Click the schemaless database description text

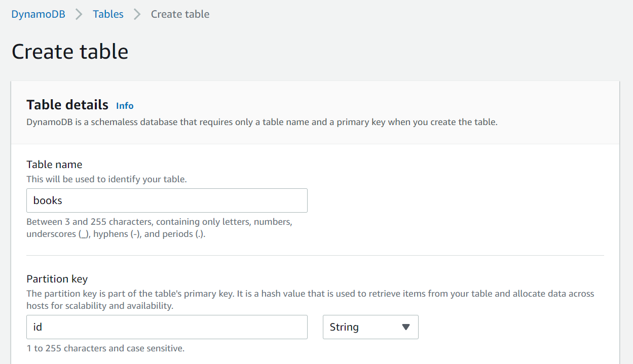pyautogui.click(x=262, y=123)
